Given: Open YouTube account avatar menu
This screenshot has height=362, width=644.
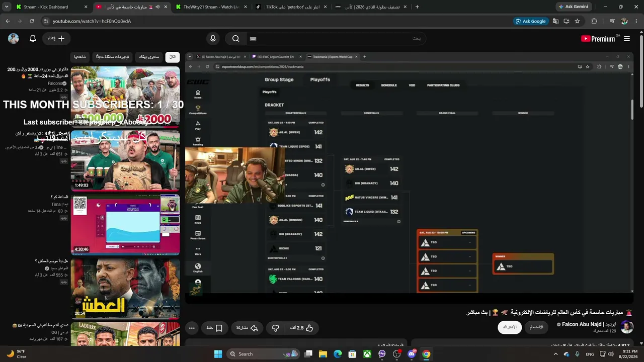Looking at the screenshot, I should pyautogui.click(x=14, y=39).
